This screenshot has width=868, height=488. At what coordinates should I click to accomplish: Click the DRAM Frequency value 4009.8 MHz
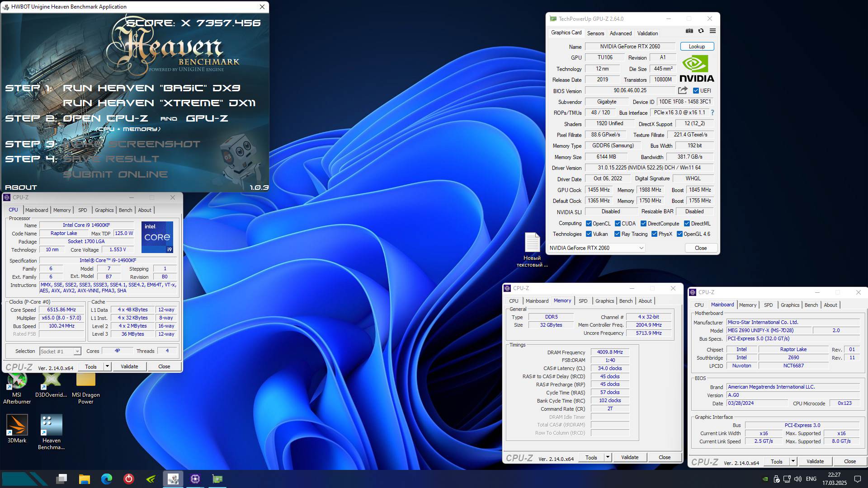point(610,352)
